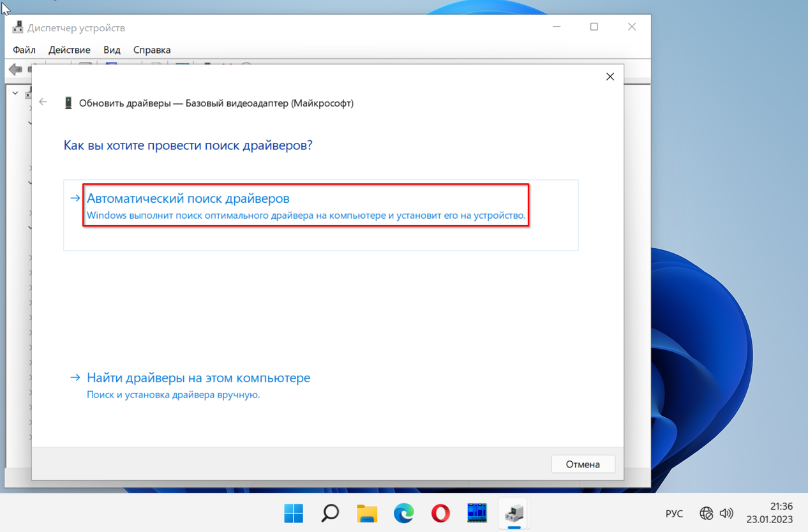808x532 pixels.
Task: Open the Вид menu
Action: [x=112, y=50]
